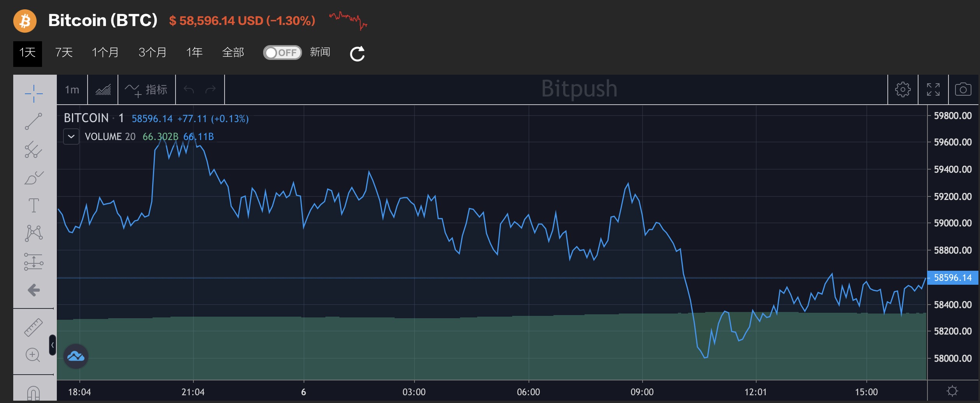This screenshot has width=980, height=403.
Task: Collapse the left drawing toolbar
Action: 53,345
